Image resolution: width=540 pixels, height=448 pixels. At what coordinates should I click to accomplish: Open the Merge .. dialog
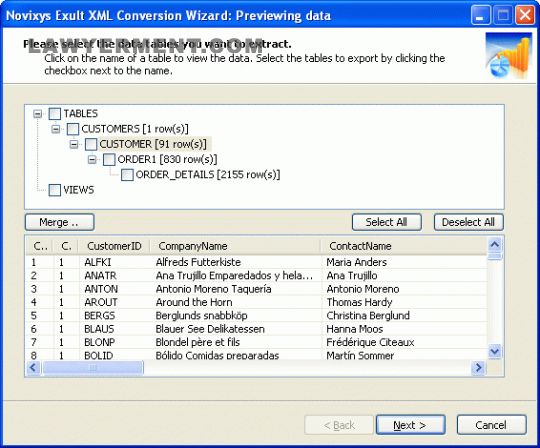[x=60, y=222]
